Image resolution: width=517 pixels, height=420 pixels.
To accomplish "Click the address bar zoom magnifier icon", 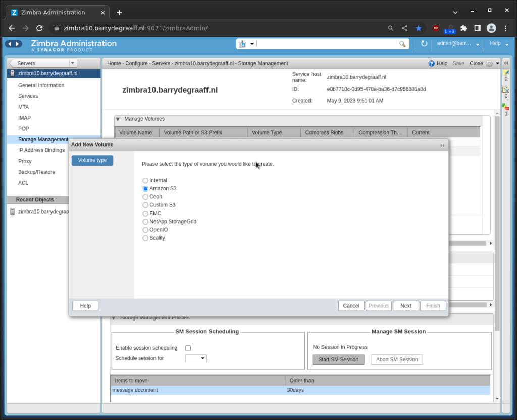I will (390, 28).
